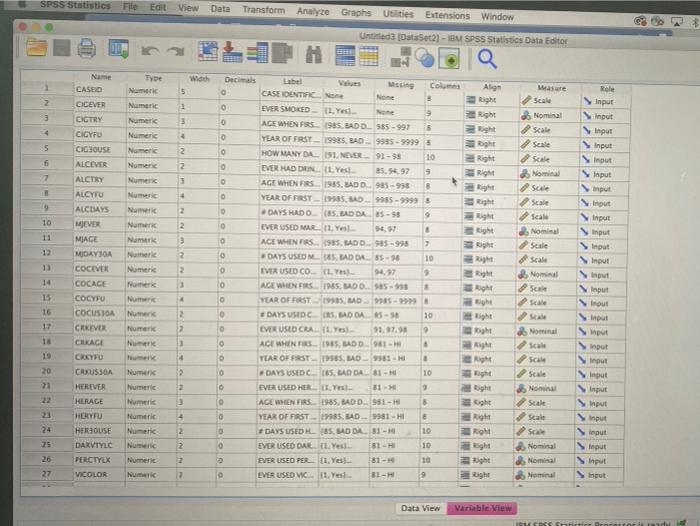Redo action arrow icon
700x526 pixels.
(175, 51)
